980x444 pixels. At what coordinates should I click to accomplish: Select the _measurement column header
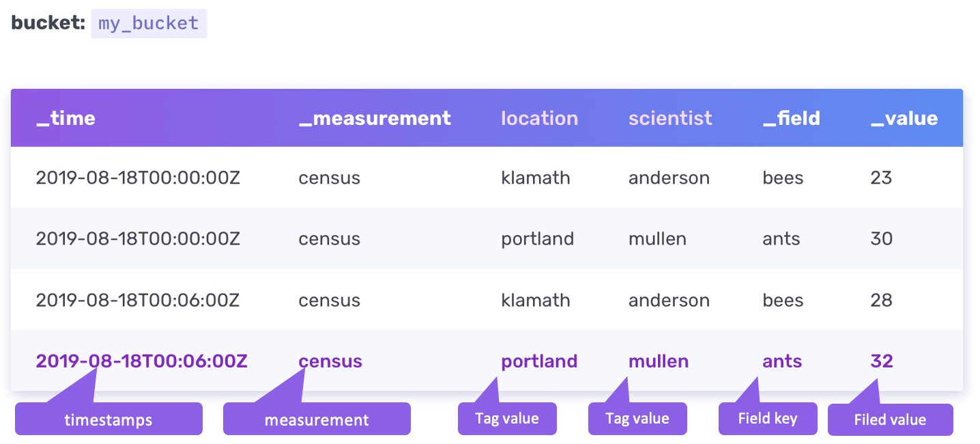375,118
